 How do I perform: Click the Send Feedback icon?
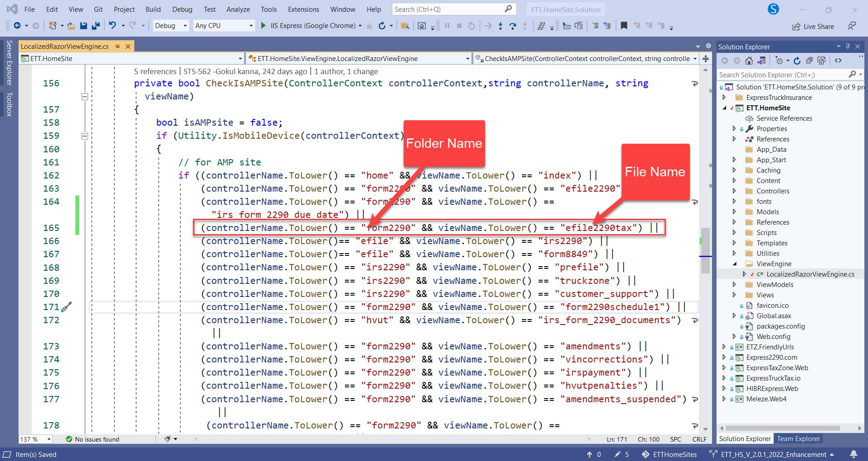(x=852, y=26)
